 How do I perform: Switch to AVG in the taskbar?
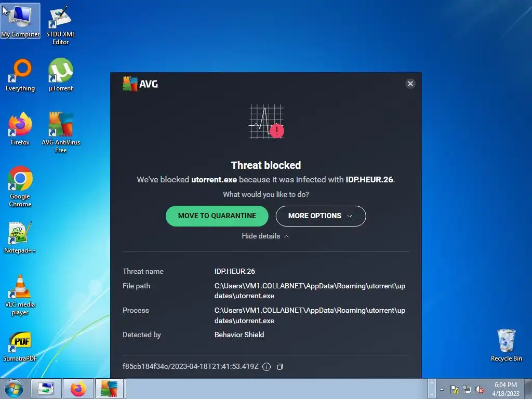pyautogui.click(x=110, y=389)
